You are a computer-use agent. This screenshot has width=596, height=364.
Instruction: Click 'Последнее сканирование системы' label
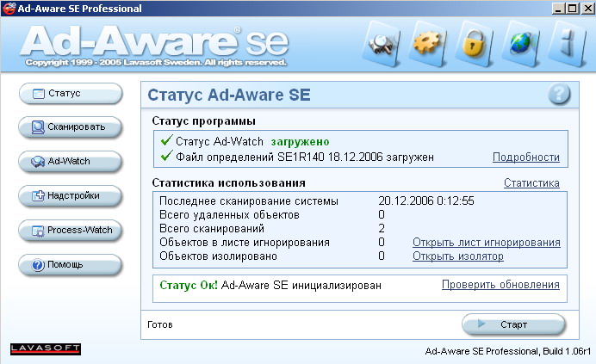click(x=249, y=201)
